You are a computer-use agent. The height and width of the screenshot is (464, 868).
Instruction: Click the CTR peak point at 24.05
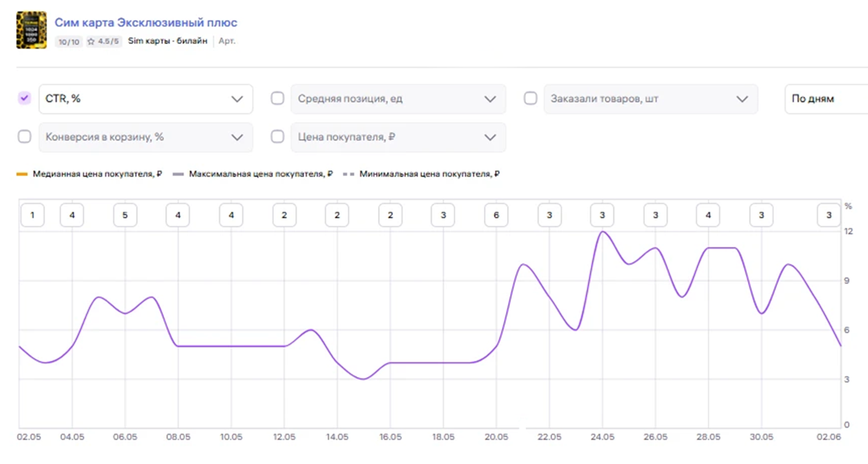pos(602,232)
